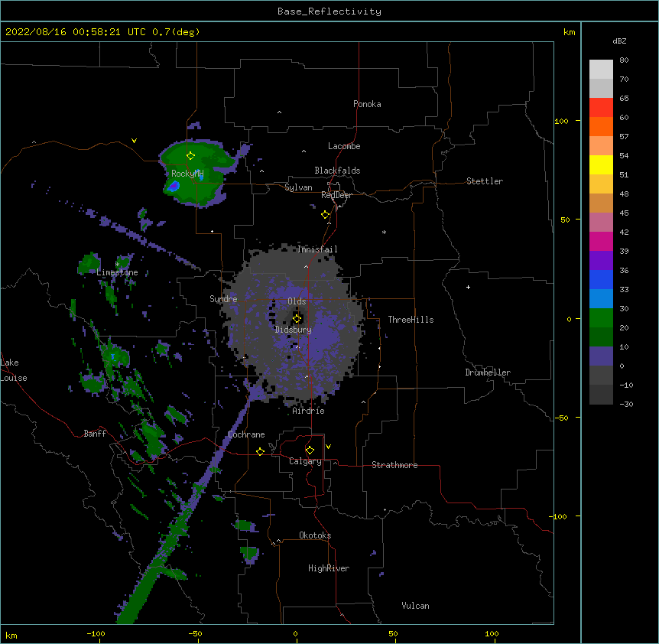The height and width of the screenshot is (644, 659).
Task: Click the Olds city label
Action: (x=297, y=301)
